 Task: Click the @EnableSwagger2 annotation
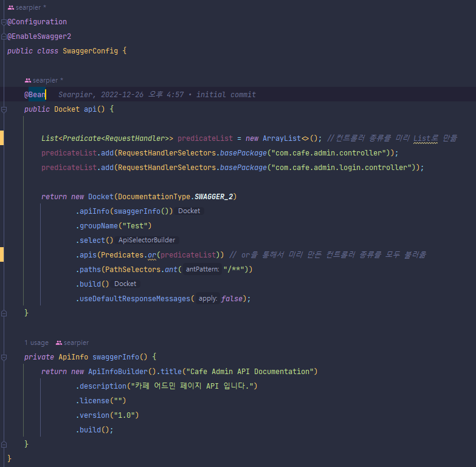point(39,36)
